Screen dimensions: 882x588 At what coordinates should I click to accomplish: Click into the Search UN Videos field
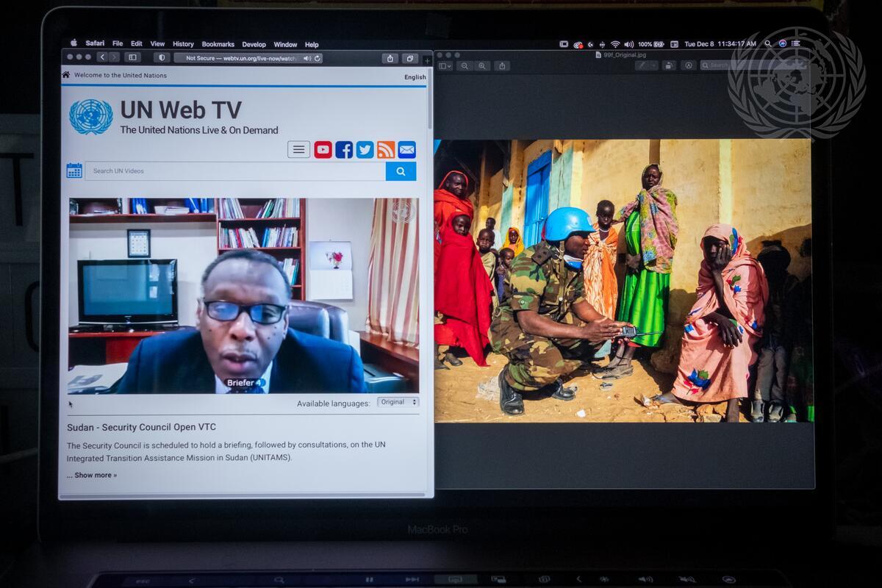(235, 171)
